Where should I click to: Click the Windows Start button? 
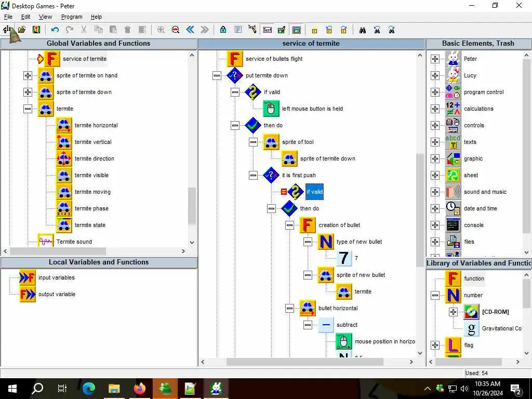coord(12,388)
